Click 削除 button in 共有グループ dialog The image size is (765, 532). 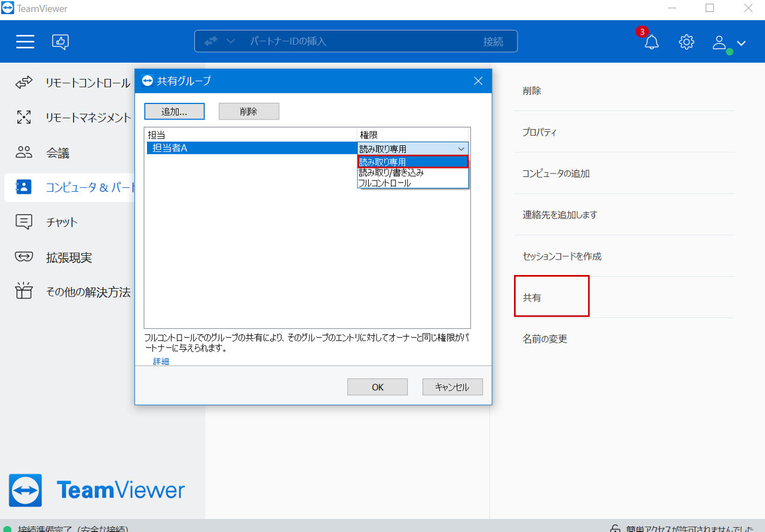[x=249, y=111]
